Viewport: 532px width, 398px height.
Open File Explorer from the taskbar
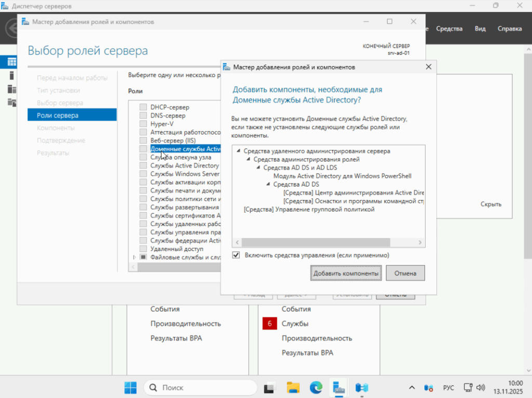293,388
